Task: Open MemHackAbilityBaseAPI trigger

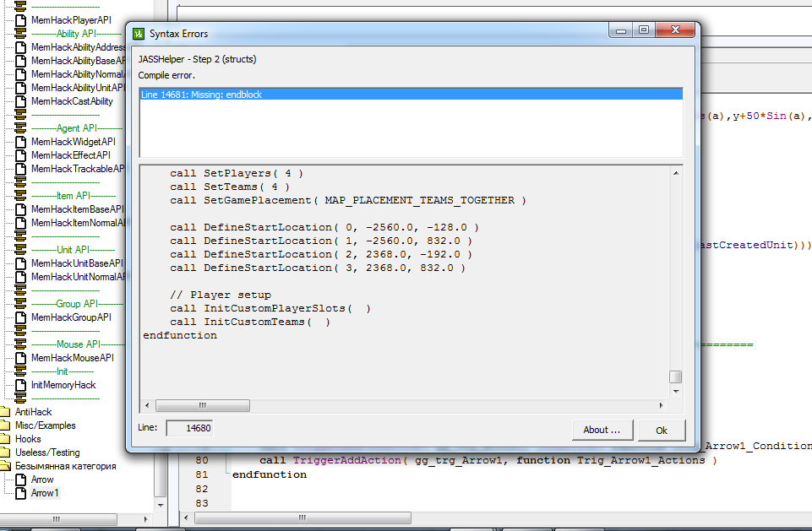Action: 78,61
